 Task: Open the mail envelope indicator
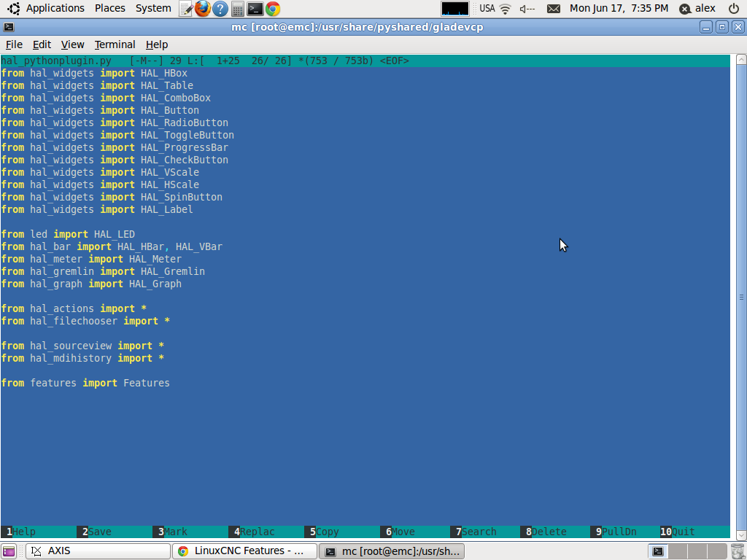(x=553, y=9)
